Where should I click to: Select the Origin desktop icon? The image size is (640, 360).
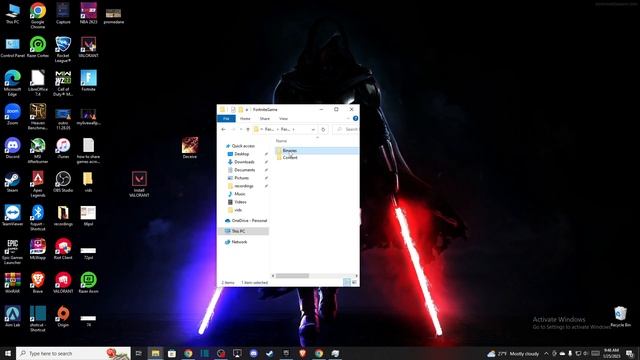tap(63, 316)
